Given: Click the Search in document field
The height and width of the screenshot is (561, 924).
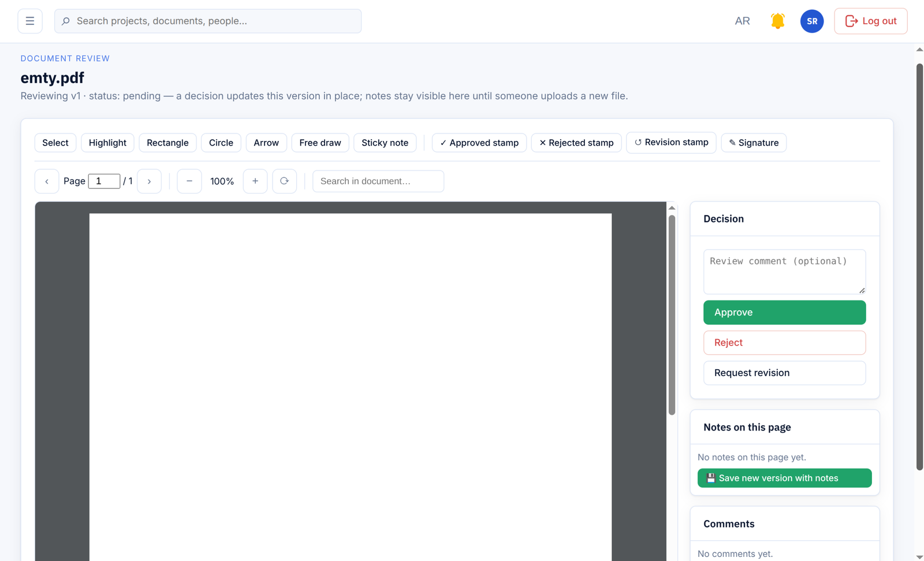Looking at the screenshot, I should [x=378, y=181].
